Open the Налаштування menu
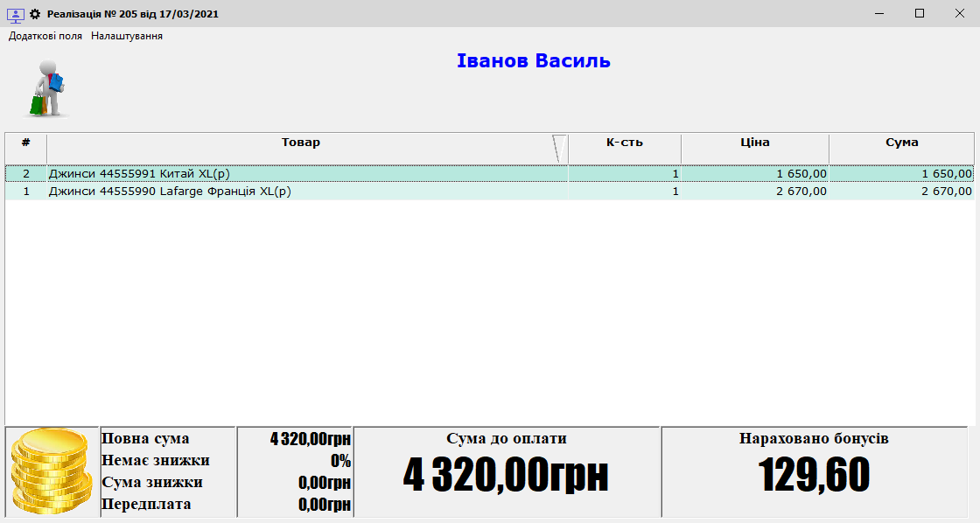 (x=127, y=36)
